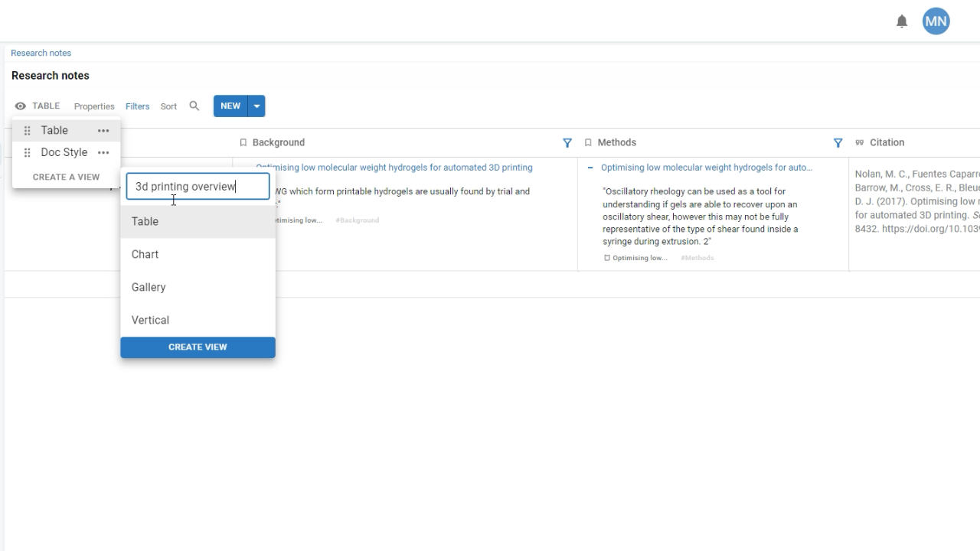Viewport: 980px width, 551px height.
Task: Navigate using the Research notes breadcrumb link
Action: click(41, 53)
